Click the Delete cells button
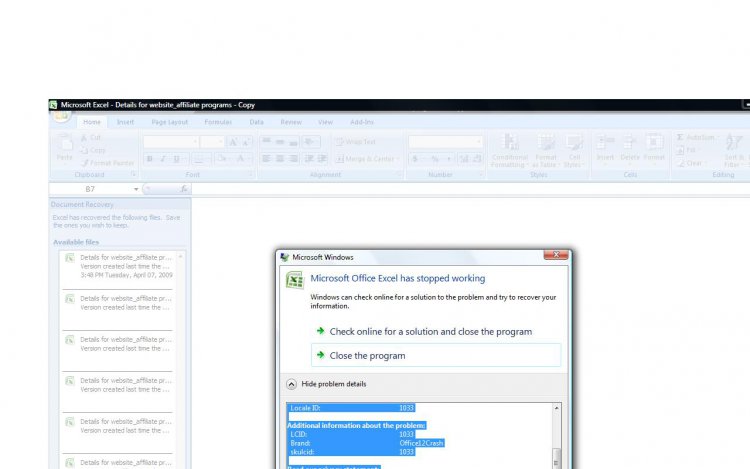The image size is (750, 469). (629, 148)
